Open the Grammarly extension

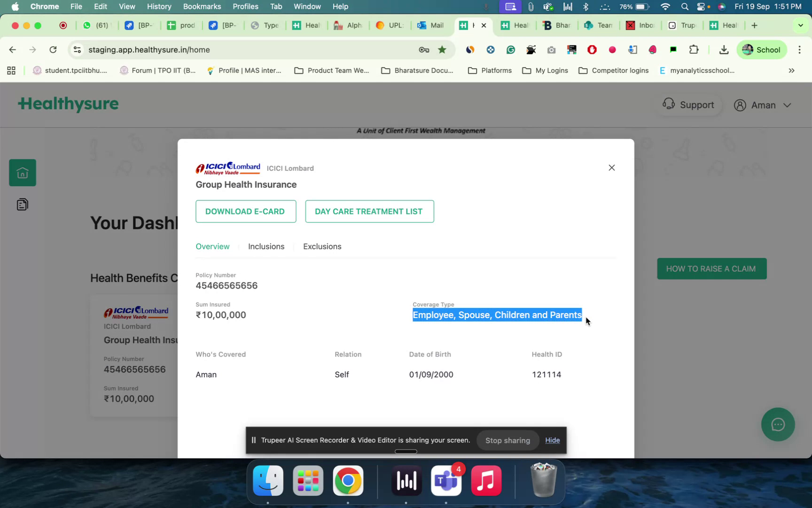coord(510,49)
